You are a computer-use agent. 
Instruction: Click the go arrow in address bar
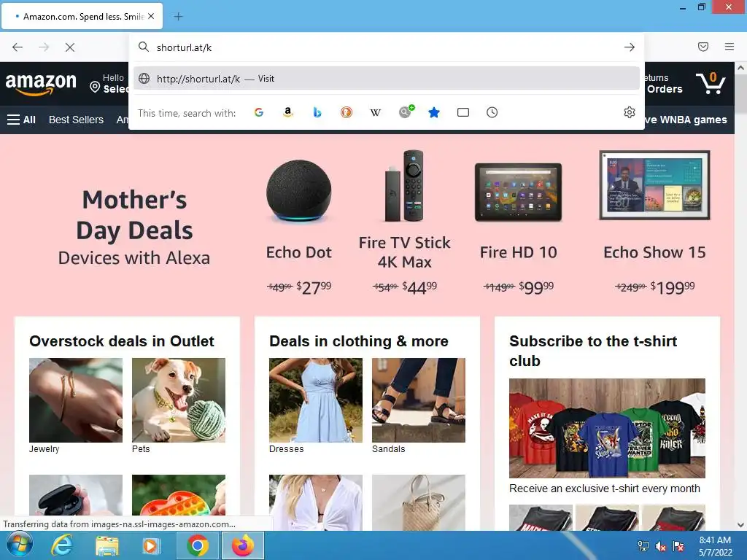[x=630, y=47]
